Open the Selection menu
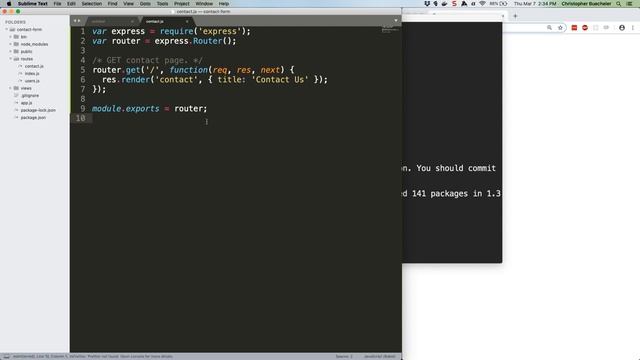Viewport: 640px width, 360px height. (x=91, y=4)
